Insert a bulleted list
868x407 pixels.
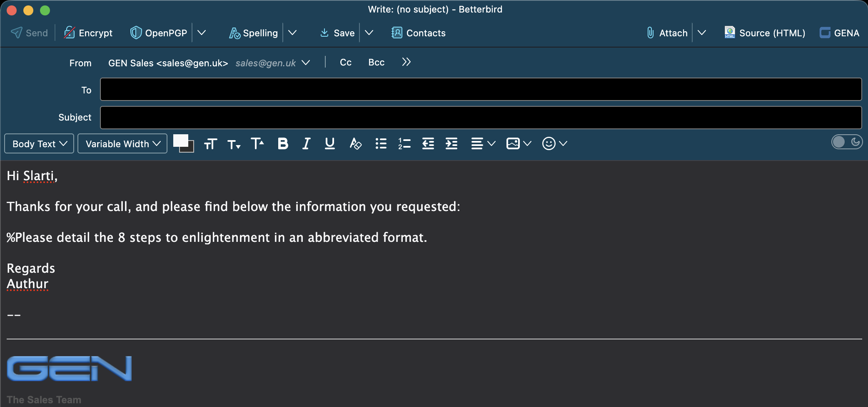[x=381, y=144]
